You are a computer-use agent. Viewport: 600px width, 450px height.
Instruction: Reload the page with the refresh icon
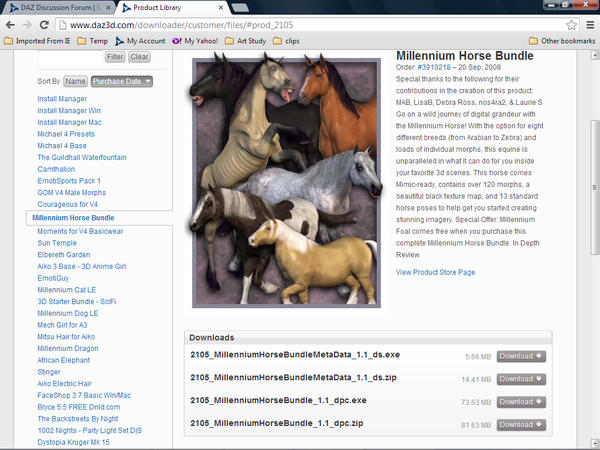(x=44, y=25)
